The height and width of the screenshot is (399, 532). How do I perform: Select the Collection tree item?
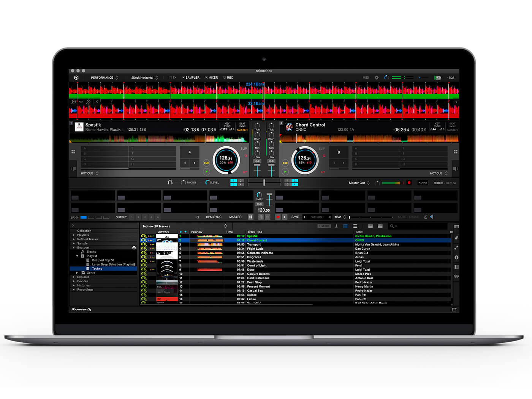84,231
